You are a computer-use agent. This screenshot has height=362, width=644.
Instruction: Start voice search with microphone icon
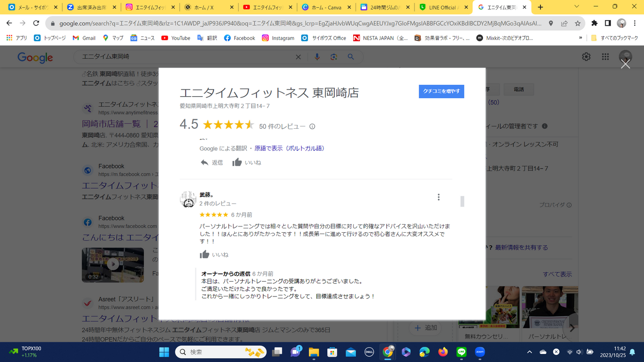[317, 57]
